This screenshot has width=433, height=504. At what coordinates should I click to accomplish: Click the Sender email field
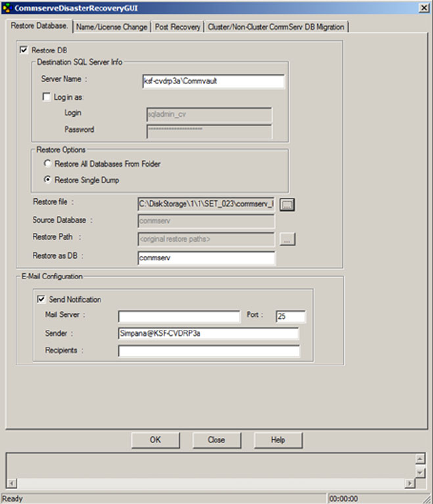pyautogui.click(x=208, y=333)
